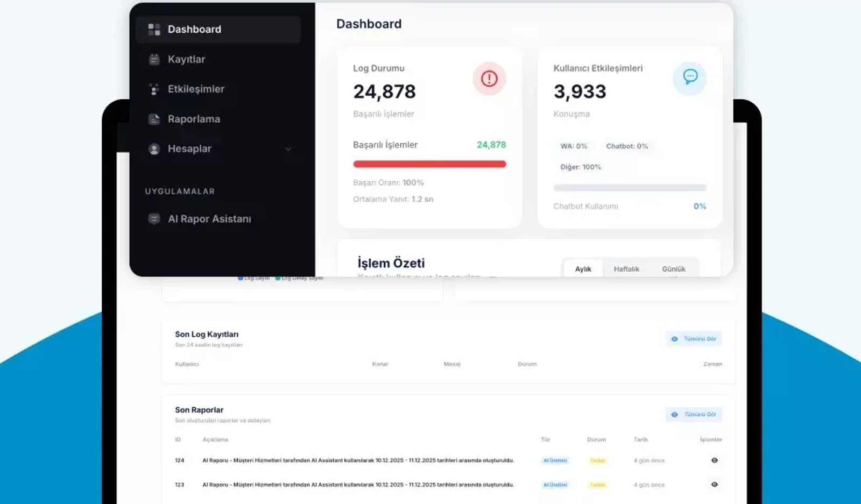Click the Tarih column header
861x504 pixels.
click(640, 439)
